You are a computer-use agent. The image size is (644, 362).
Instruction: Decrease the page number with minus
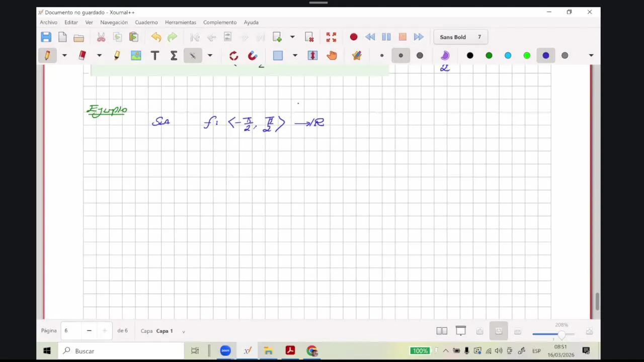(89, 331)
